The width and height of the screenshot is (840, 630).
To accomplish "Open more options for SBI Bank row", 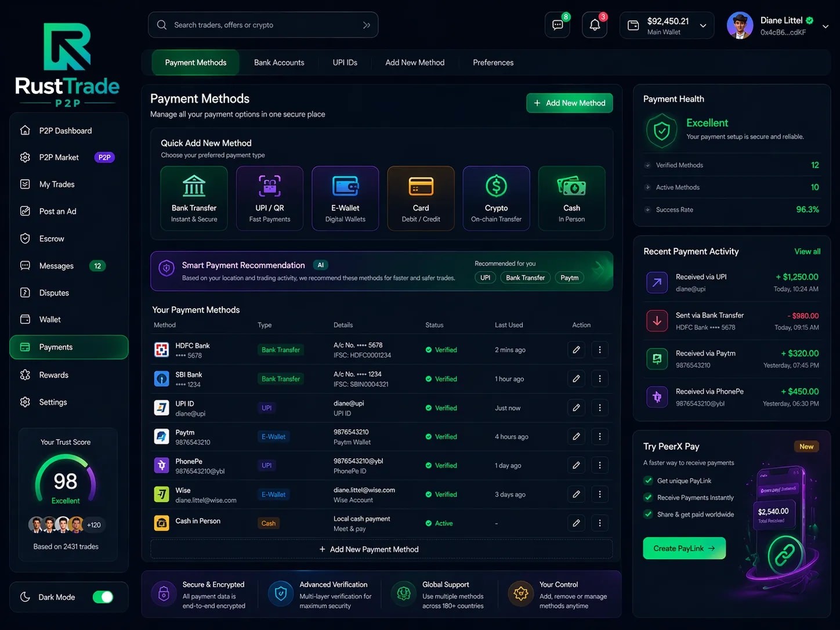I will pos(600,379).
